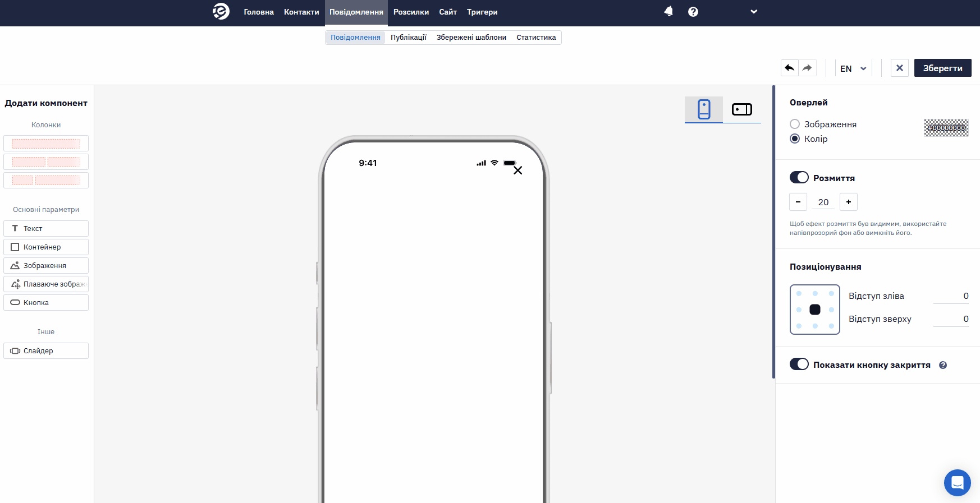Viewport: 980px width, 503px height.
Task: Add a Контейнер component
Action: pyautogui.click(x=46, y=247)
